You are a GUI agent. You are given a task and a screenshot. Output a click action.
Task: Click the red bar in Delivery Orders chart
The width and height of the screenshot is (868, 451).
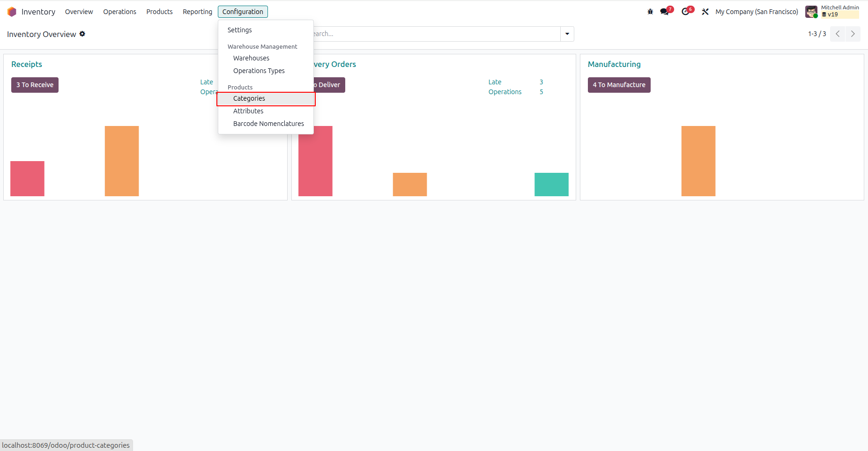pos(316,161)
